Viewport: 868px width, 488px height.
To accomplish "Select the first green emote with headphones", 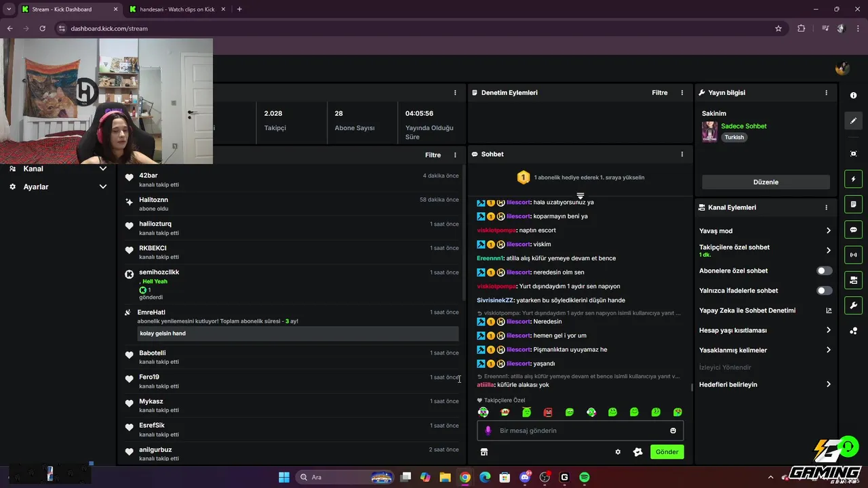I will click(x=484, y=412).
